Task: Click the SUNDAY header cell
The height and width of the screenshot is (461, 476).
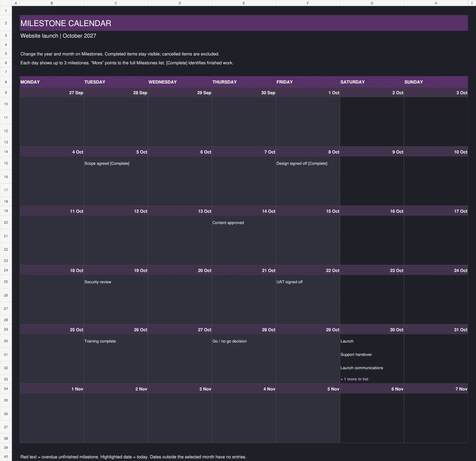Action: 436,82
